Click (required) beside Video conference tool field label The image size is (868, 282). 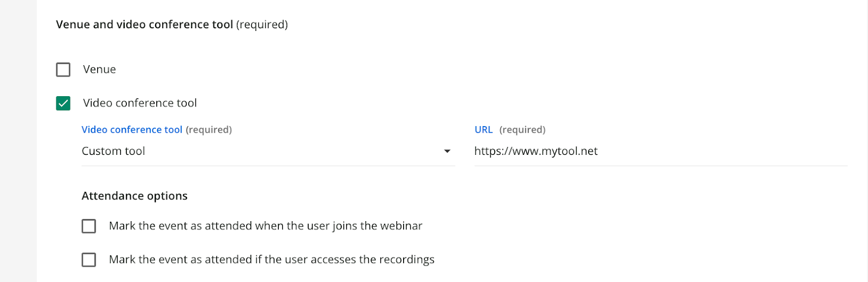(209, 130)
